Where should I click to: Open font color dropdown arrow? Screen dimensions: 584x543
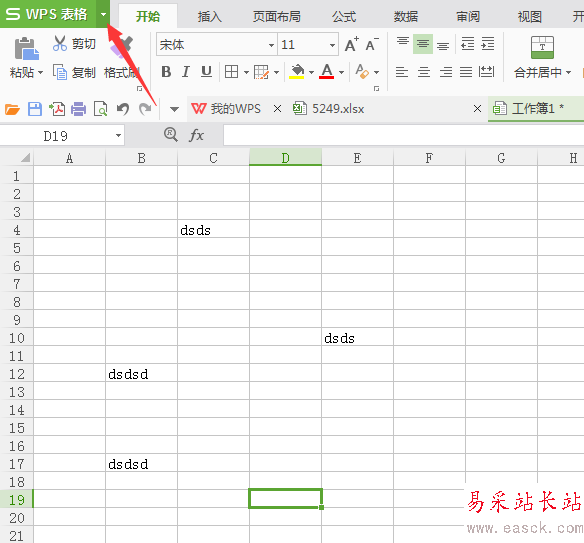pos(341,72)
